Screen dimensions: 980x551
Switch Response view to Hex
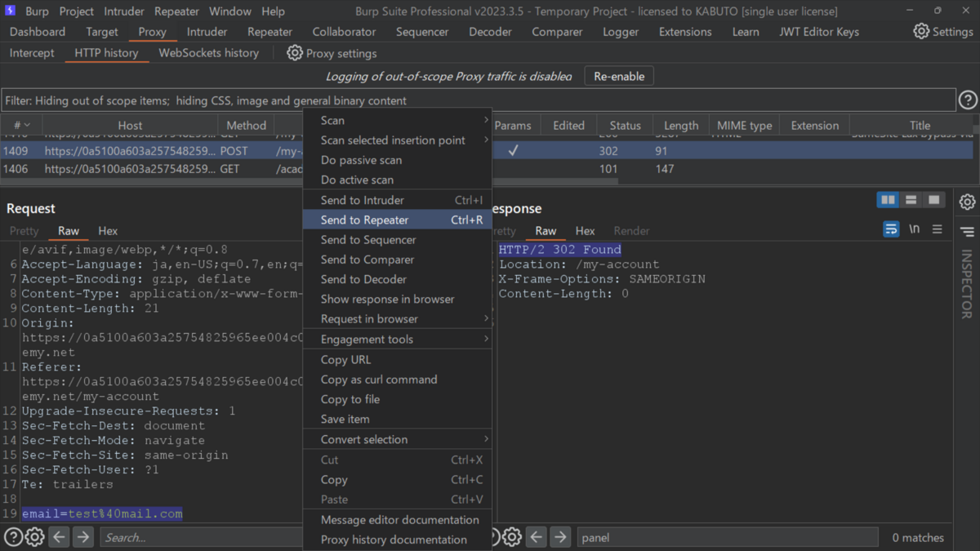point(585,231)
